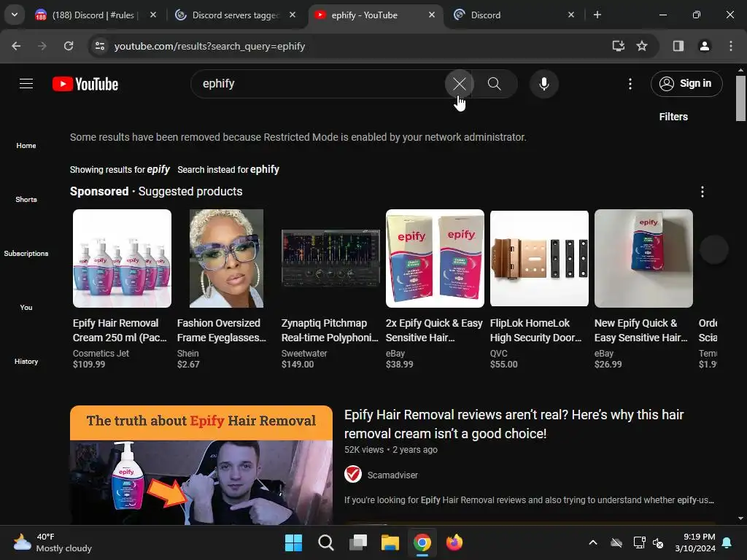This screenshot has width=747, height=560.
Task: Open weather widget Mostly cloudy
Action: 53,542
